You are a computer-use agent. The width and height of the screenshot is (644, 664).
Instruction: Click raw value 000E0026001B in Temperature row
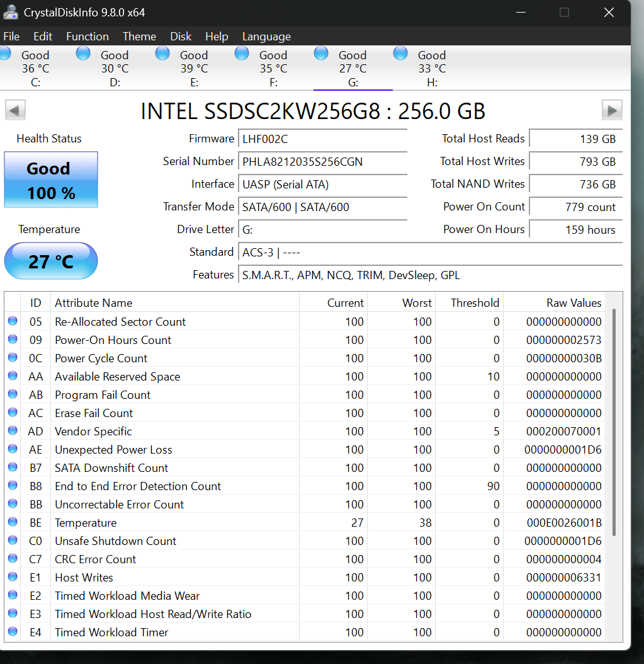pyautogui.click(x=564, y=522)
